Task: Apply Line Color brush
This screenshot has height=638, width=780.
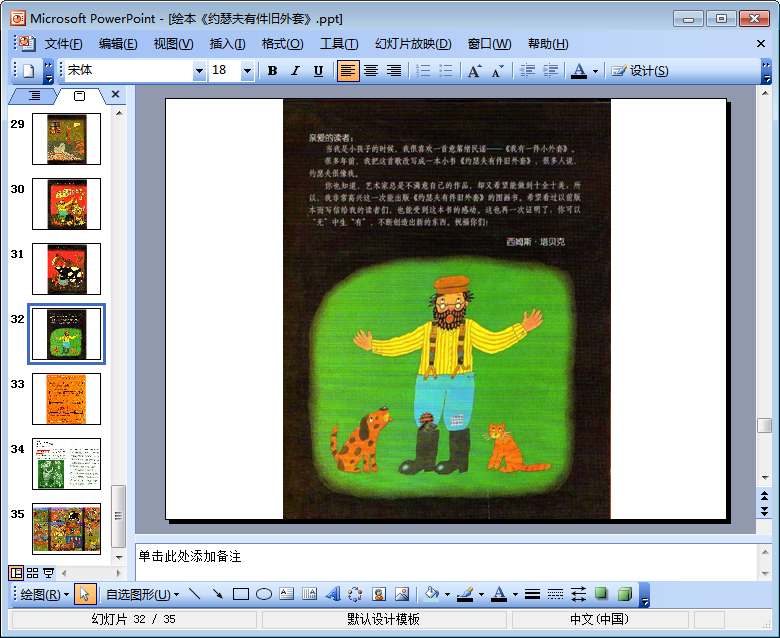Action: [465, 594]
